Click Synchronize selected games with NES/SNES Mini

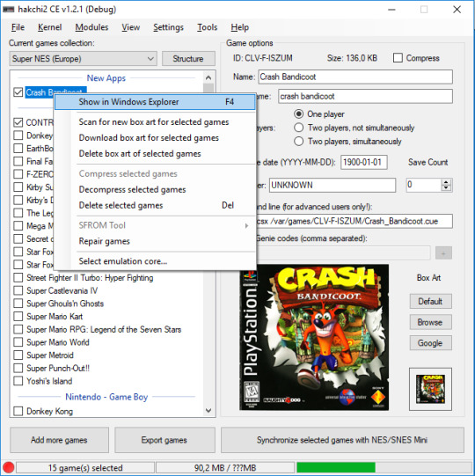coord(342,440)
